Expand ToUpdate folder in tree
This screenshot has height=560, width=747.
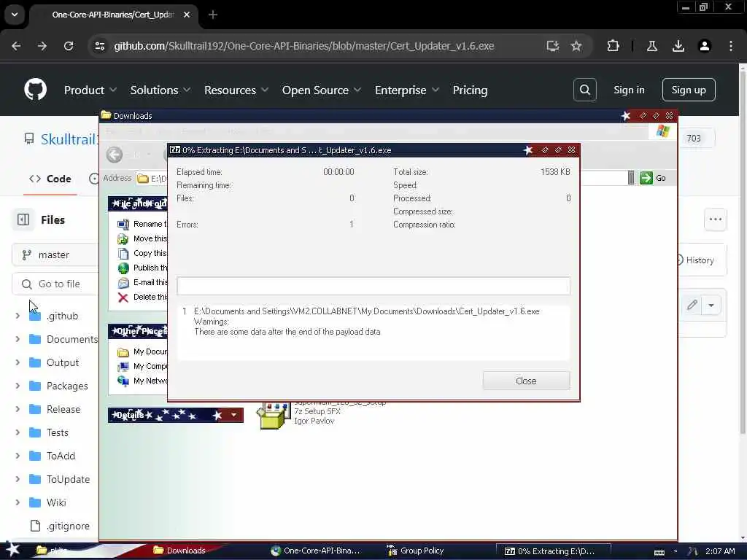[x=18, y=479]
